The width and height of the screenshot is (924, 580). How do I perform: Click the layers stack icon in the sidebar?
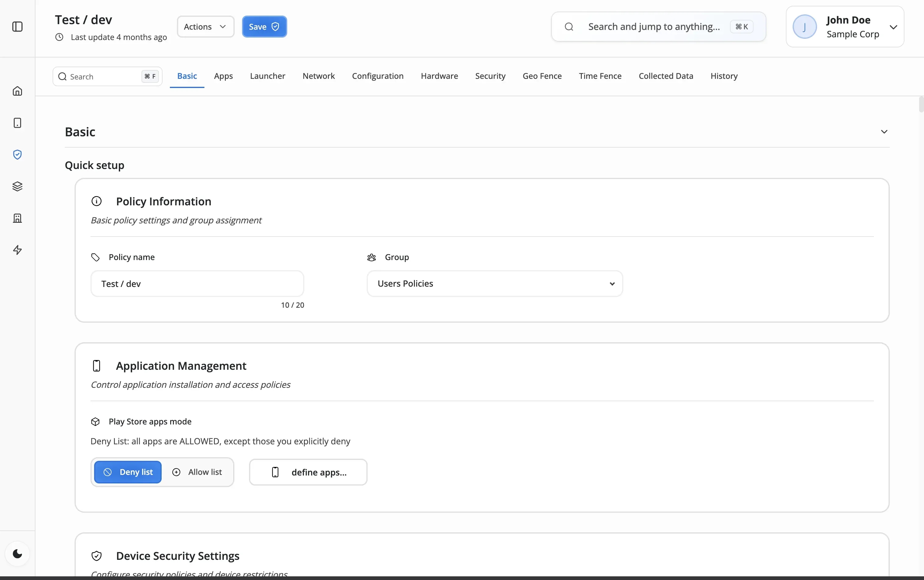18,186
